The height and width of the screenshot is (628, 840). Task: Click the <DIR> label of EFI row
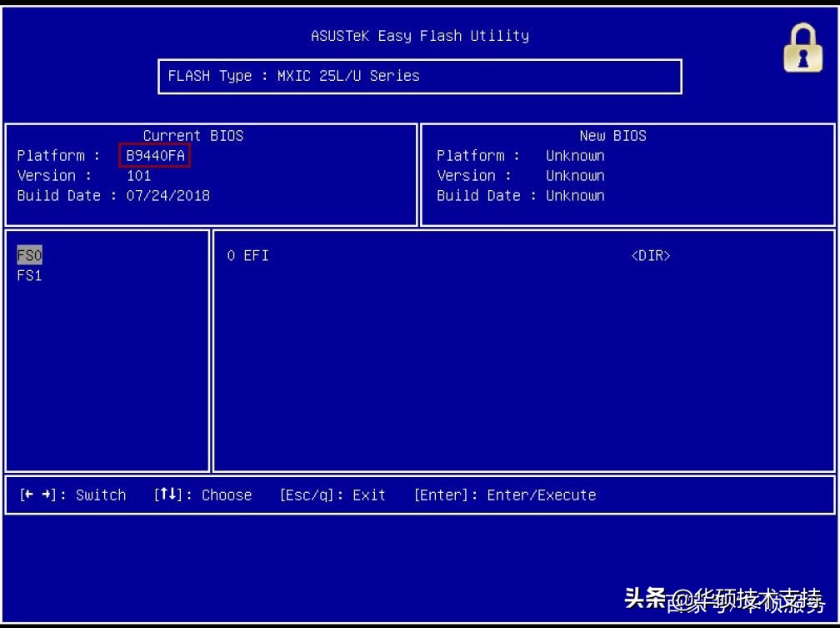pyautogui.click(x=650, y=255)
